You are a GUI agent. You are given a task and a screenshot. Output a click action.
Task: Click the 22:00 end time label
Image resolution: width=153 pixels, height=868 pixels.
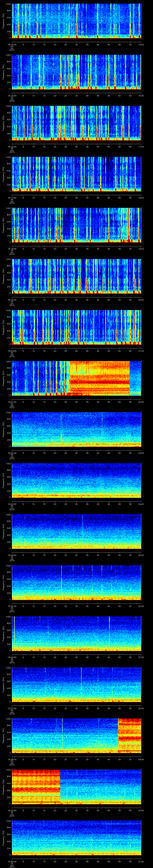(x=141, y=402)
